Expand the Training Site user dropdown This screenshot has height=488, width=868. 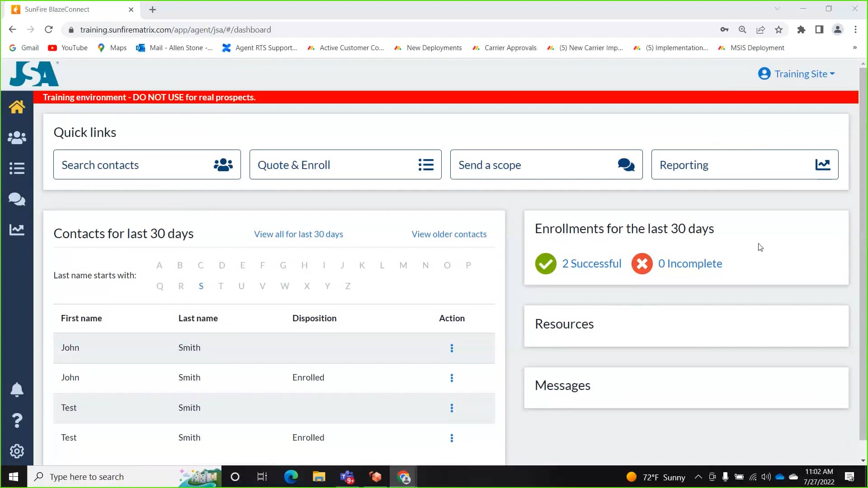pos(797,74)
